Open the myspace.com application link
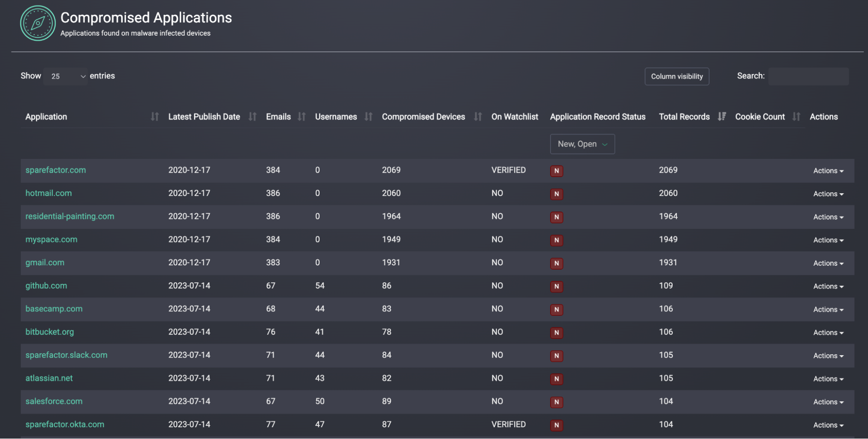The image size is (868, 439). point(51,239)
